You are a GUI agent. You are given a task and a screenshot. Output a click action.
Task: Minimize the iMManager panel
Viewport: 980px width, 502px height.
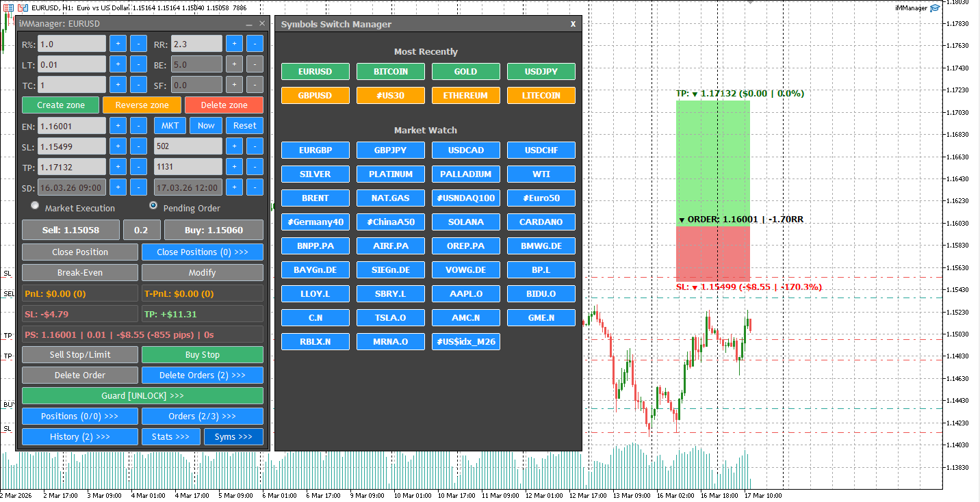coord(249,23)
